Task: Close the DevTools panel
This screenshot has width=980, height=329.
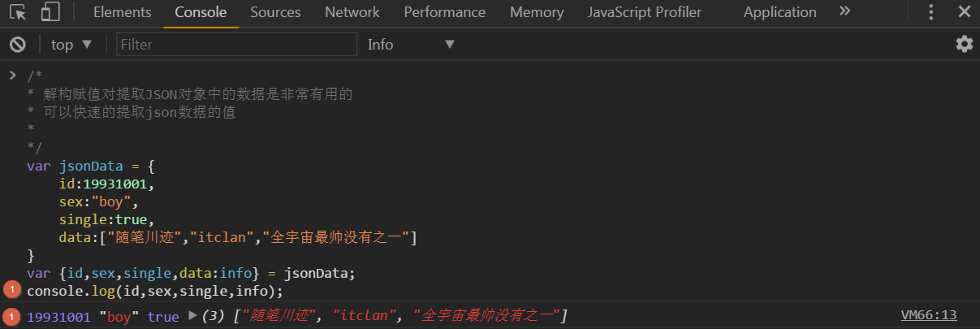Action: pyautogui.click(x=964, y=12)
